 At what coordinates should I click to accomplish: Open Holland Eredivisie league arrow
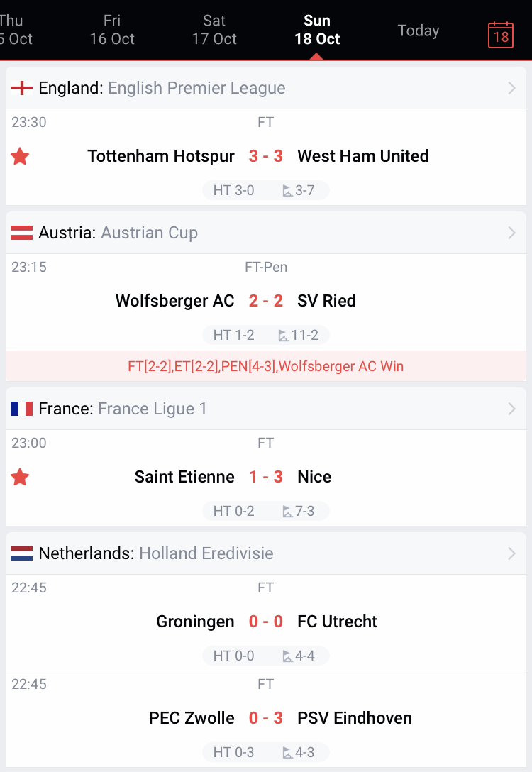[x=511, y=553]
